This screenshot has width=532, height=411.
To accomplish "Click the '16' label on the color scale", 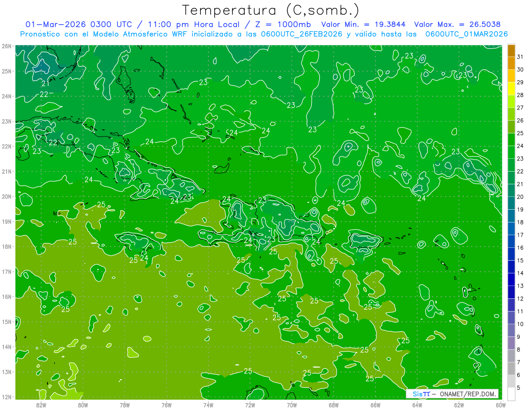I will [520, 247].
